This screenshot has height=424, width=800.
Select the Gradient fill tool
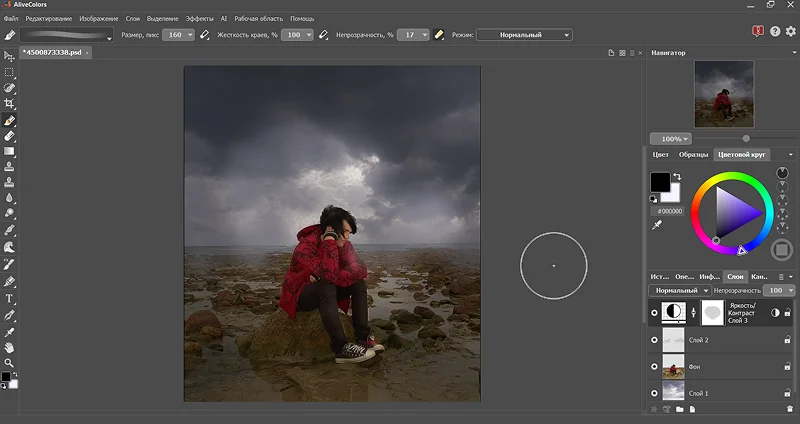pyautogui.click(x=9, y=152)
